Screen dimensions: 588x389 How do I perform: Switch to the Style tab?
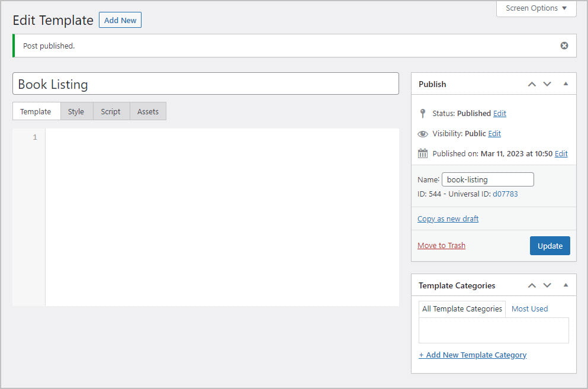point(76,111)
